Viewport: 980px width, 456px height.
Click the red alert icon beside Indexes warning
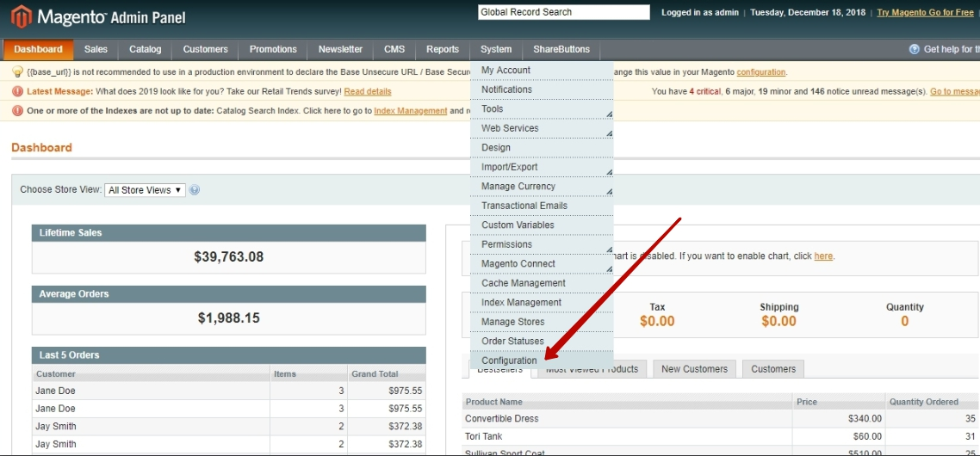coord(18,111)
